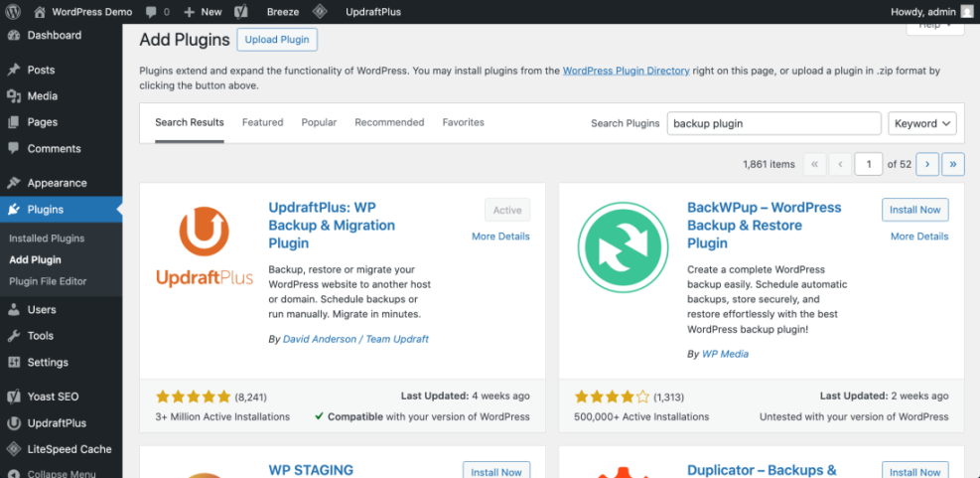The width and height of the screenshot is (980, 478).
Task: Open the WP Media author link
Action: point(725,354)
